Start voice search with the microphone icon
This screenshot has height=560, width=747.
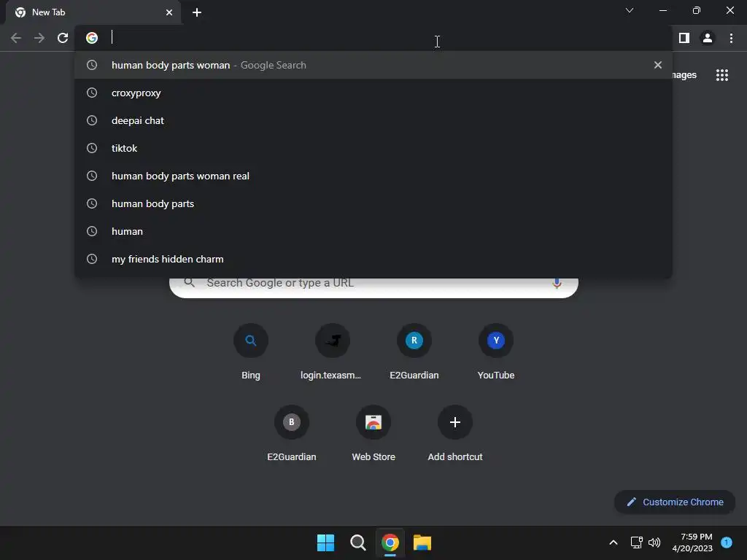[x=557, y=283]
